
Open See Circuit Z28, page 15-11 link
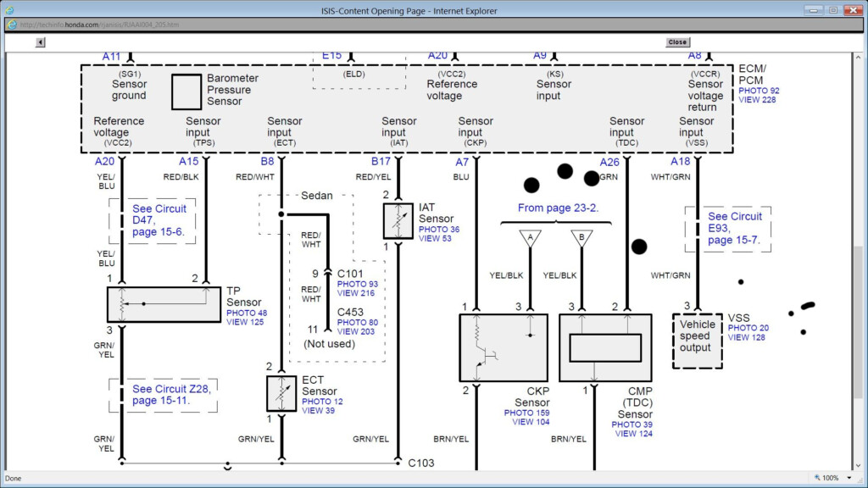coord(171,395)
